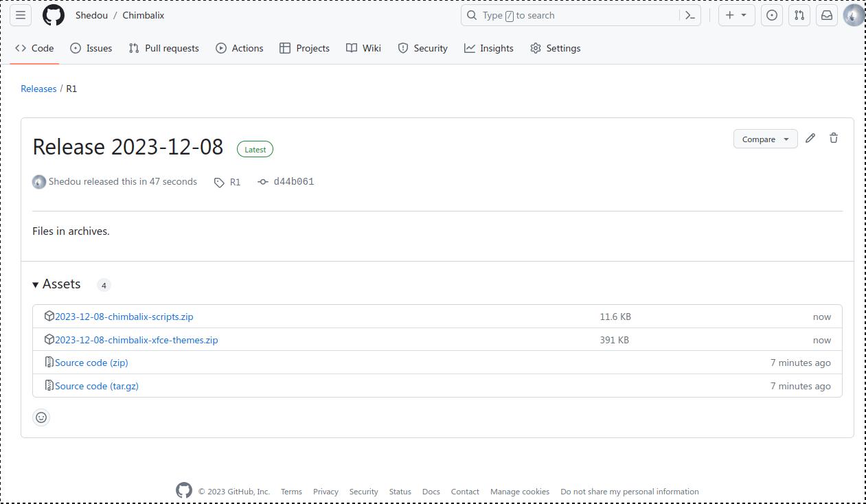The image size is (866, 504).
Task: Click the 'Files in archives.' description text
Action: [x=71, y=231]
